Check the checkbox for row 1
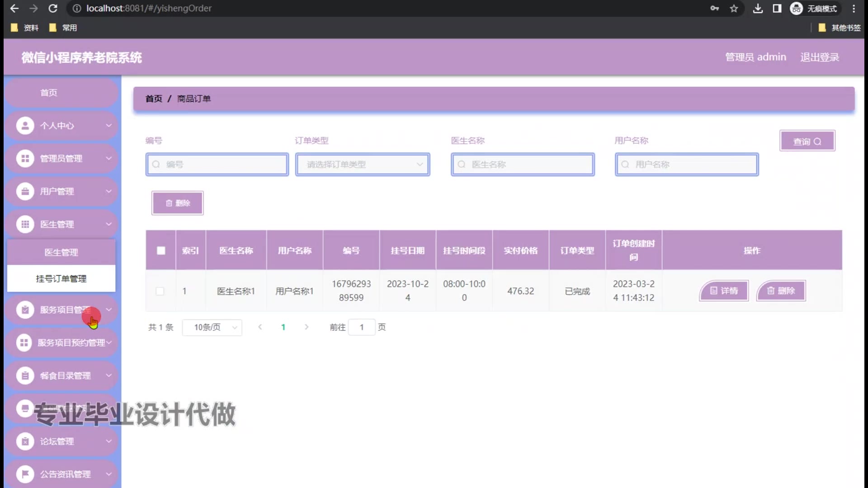 160,291
